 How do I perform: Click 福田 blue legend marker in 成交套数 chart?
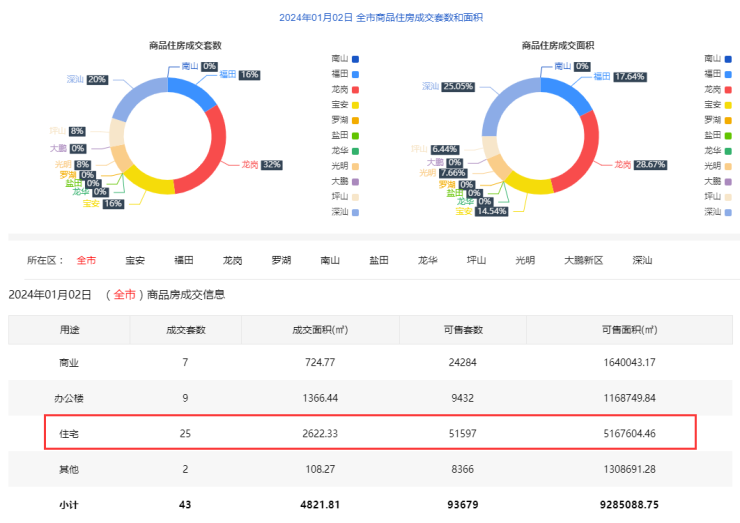point(355,74)
